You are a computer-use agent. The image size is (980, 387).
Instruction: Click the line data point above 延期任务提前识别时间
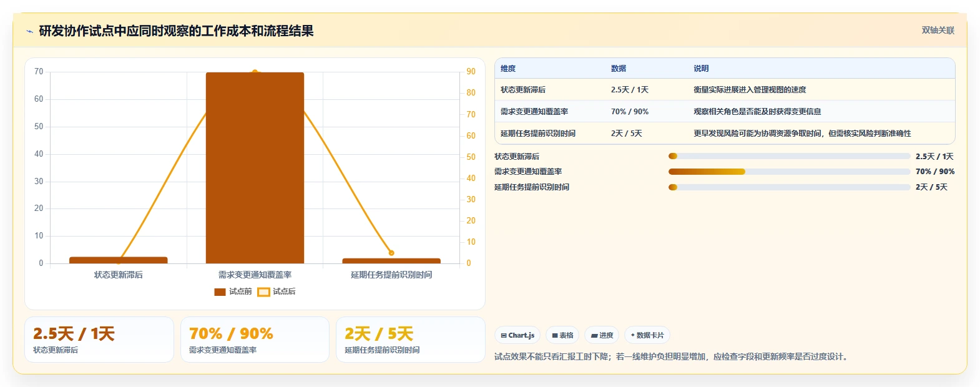pos(391,253)
